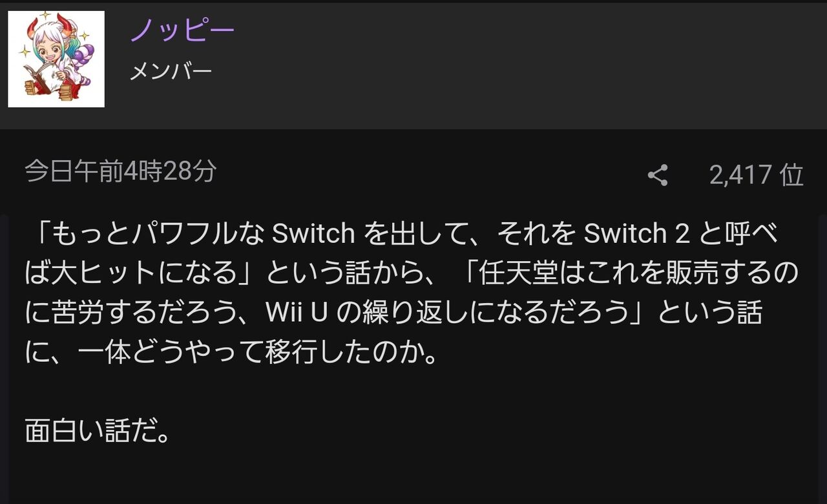Viewport: 827px width, 504px height.
Task: Click the gray user header banner area
Action: point(413,65)
